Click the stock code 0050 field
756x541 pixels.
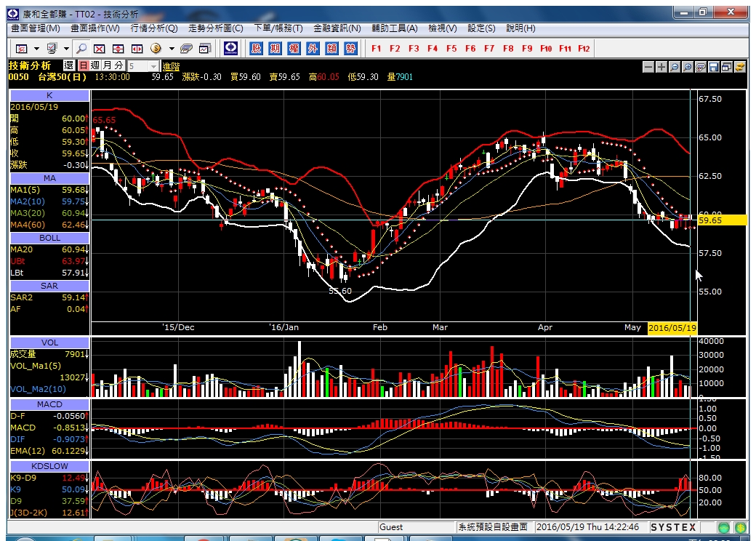(x=18, y=77)
